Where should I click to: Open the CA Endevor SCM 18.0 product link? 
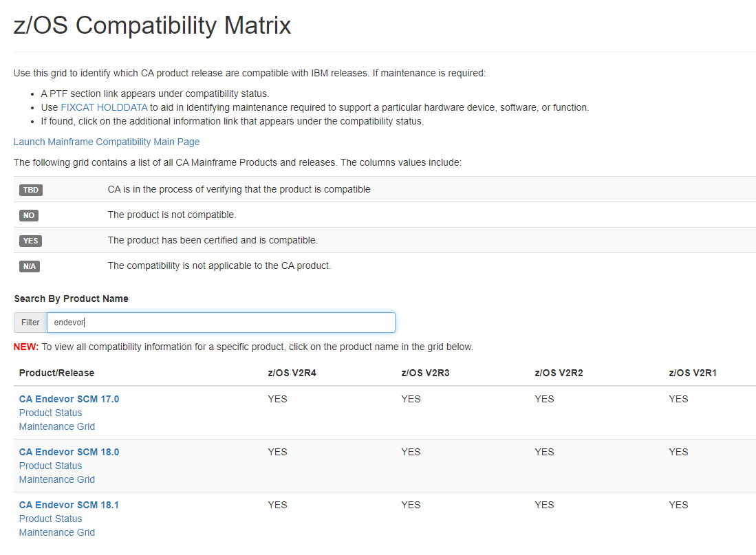[x=69, y=452]
